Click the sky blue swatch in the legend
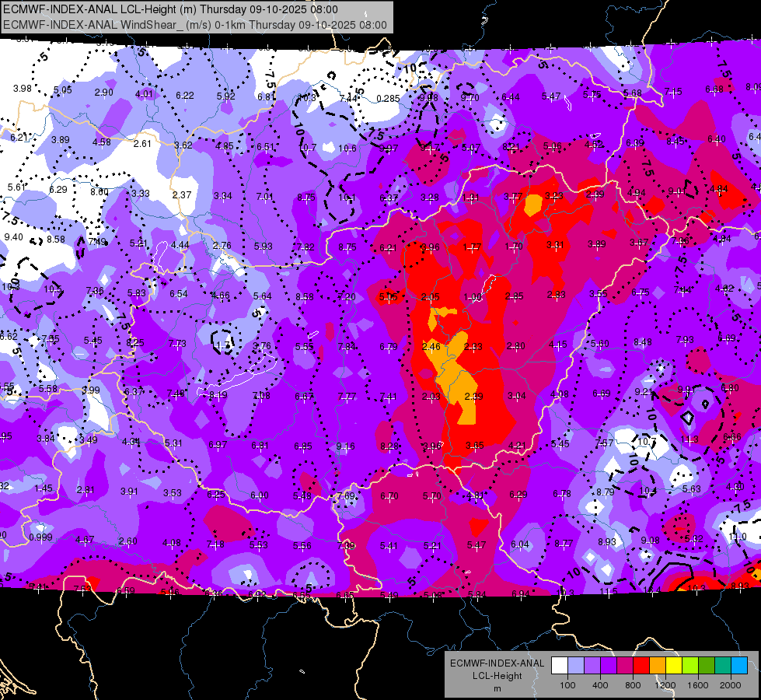 739,666
